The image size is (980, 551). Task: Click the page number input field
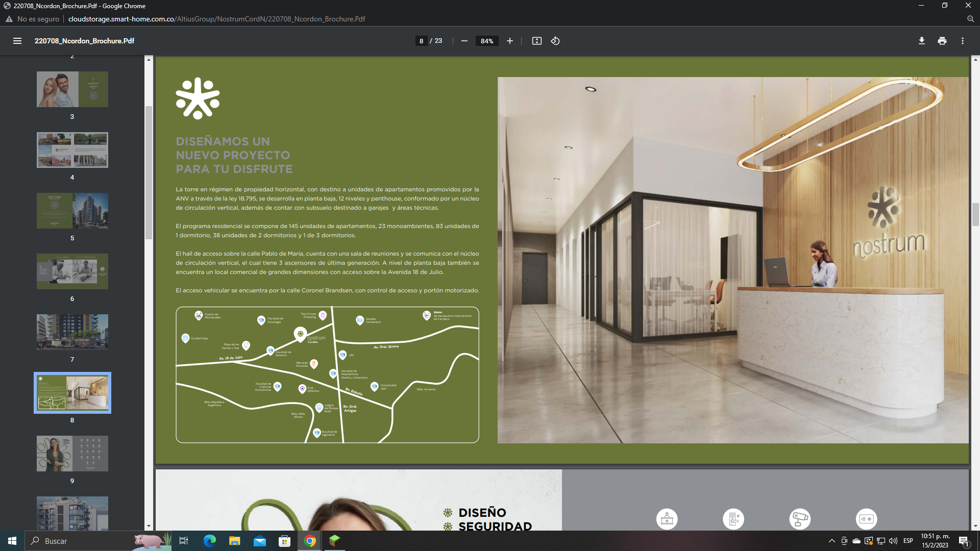421,41
